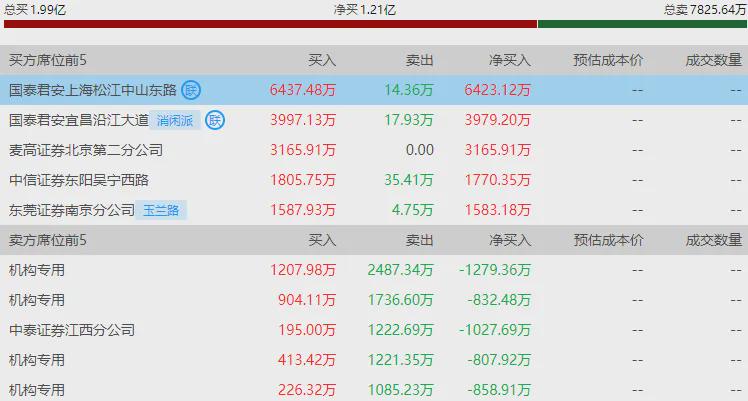Click 净买入 column header in buyer table
Screen dimensions: 748x401
pyautogui.click(x=510, y=60)
